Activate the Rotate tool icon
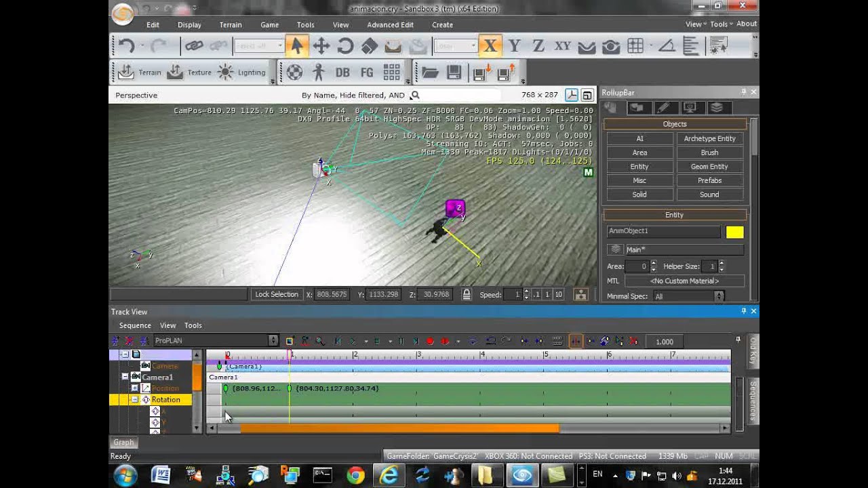This screenshot has height=488, width=868. pos(345,46)
